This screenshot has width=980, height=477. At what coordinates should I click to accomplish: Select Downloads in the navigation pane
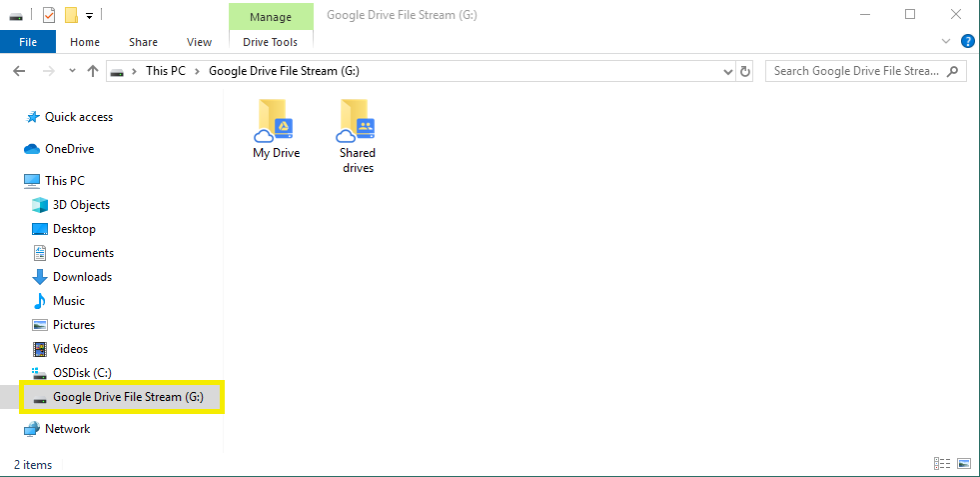pyautogui.click(x=82, y=277)
